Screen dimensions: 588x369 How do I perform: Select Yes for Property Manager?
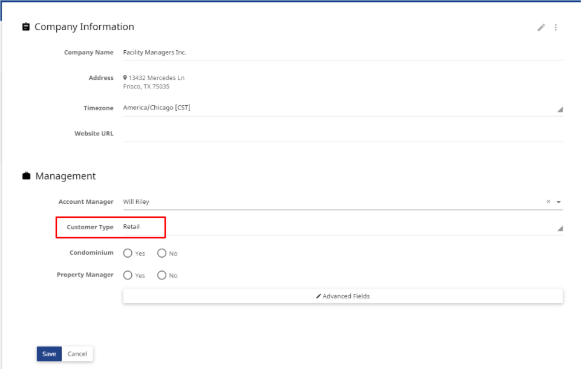128,275
